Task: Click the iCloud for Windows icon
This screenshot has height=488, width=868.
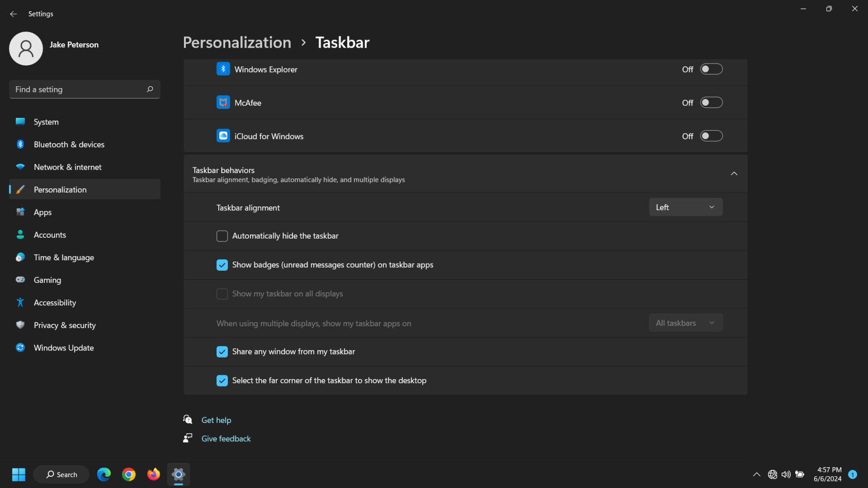Action: 223,136
